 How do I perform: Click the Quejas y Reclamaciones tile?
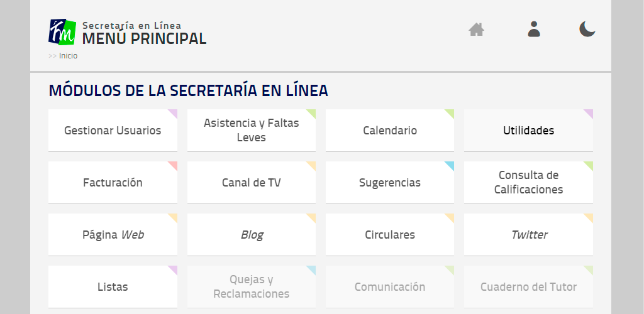(251, 287)
